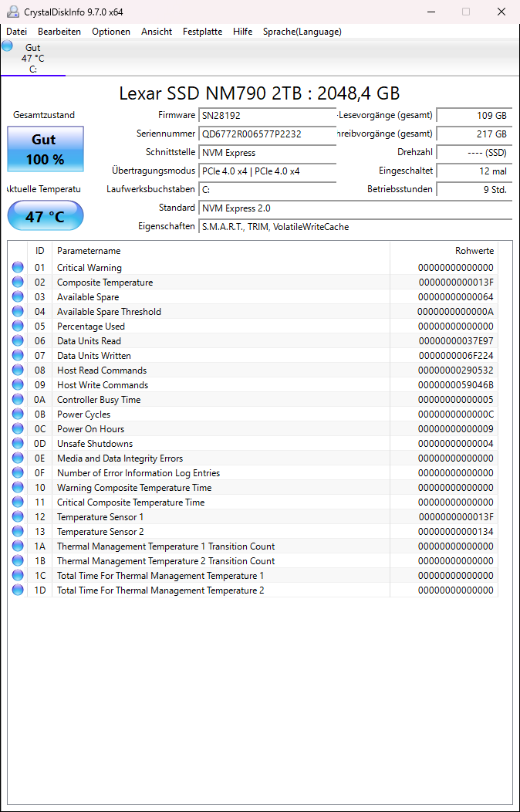This screenshot has width=520, height=812.
Task: Click the status orb for Data Units Read
Action: 18,340
